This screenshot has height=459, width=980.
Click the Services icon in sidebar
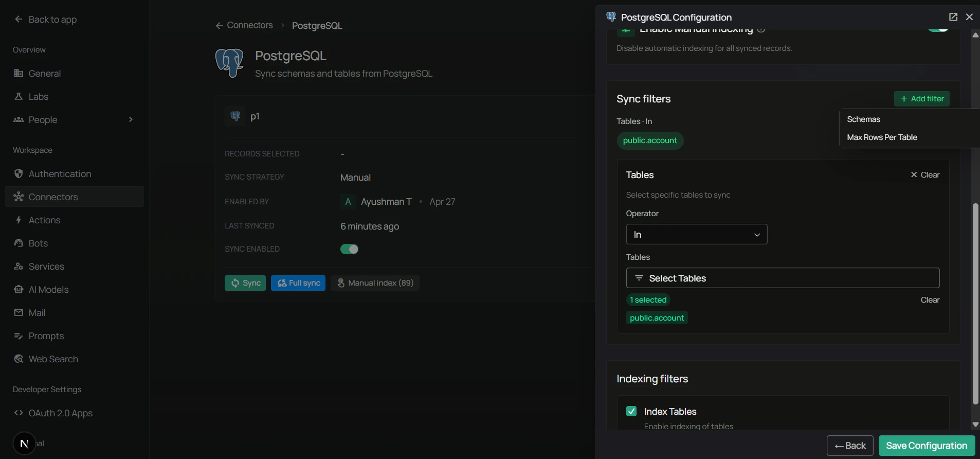point(19,266)
